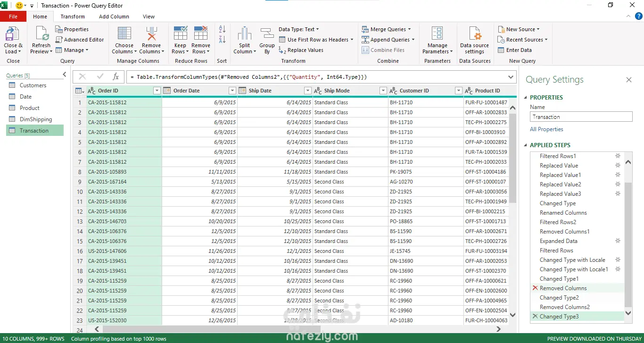Click the query Name input field
644x343 pixels.
pyautogui.click(x=581, y=117)
